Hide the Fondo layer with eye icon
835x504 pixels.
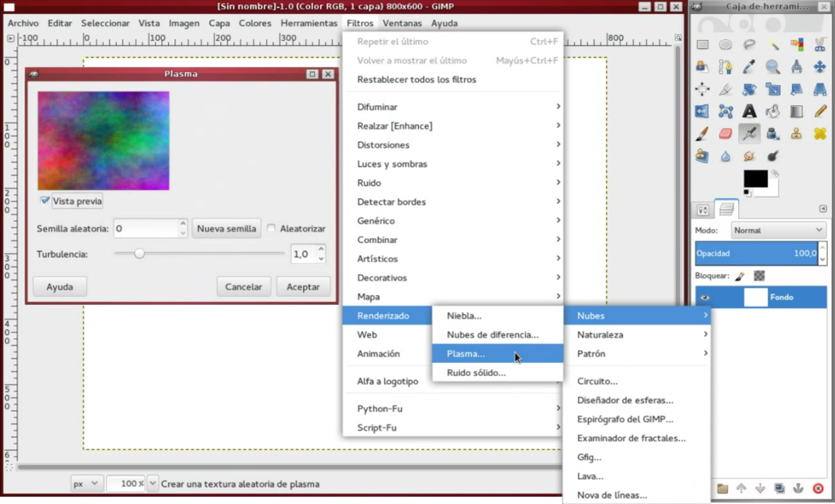(x=705, y=298)
